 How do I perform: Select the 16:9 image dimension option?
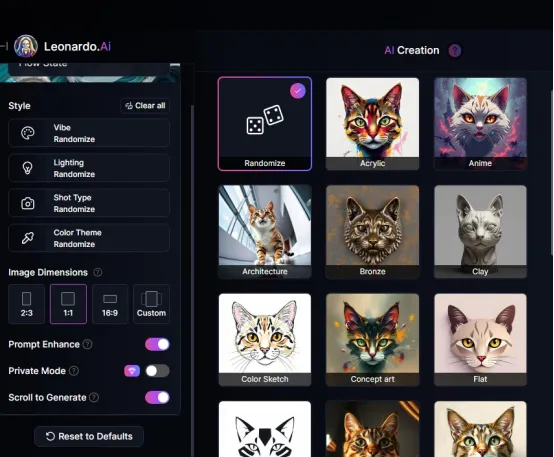[x=110, y=304]
